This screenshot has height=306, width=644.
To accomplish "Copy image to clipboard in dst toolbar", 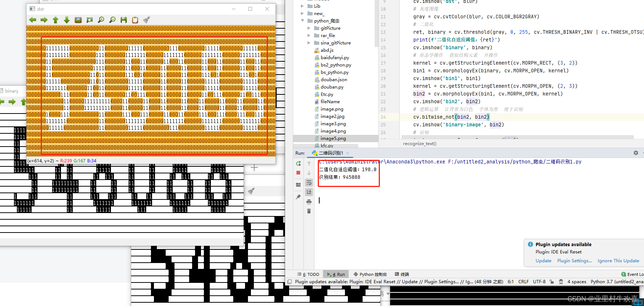I will (135, 20).
